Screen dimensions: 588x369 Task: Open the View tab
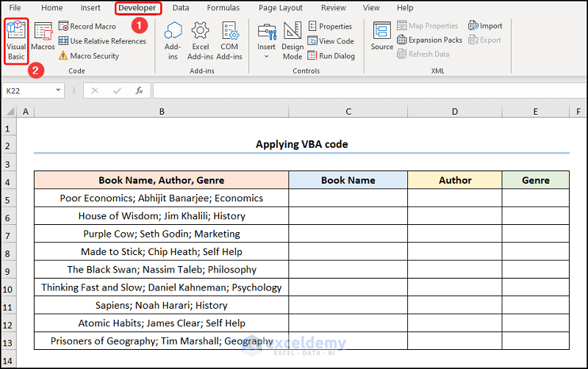pyautogui.click(x=371, y=8)
